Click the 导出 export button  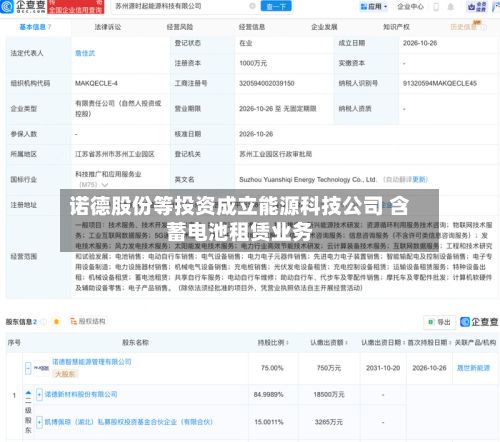click(x=440, y=322)
